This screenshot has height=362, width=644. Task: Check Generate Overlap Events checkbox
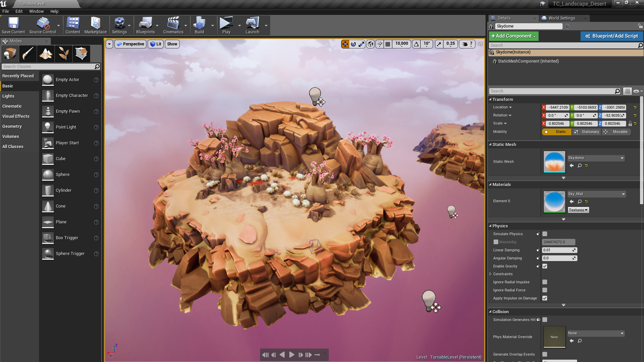click(545, 354)
